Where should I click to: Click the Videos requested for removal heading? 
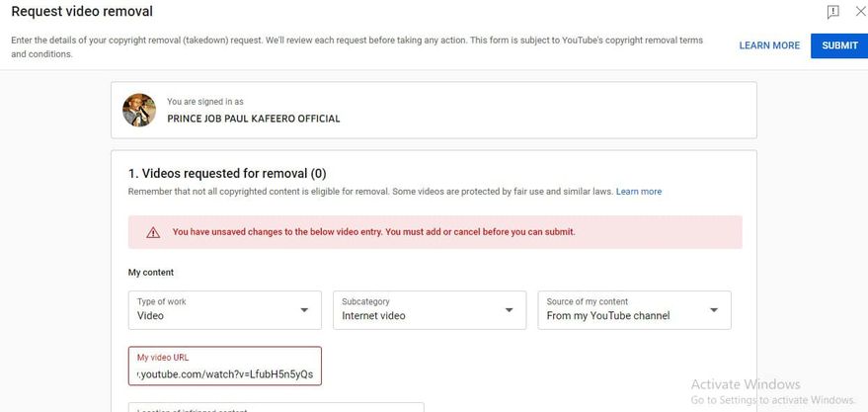[227, 173]
